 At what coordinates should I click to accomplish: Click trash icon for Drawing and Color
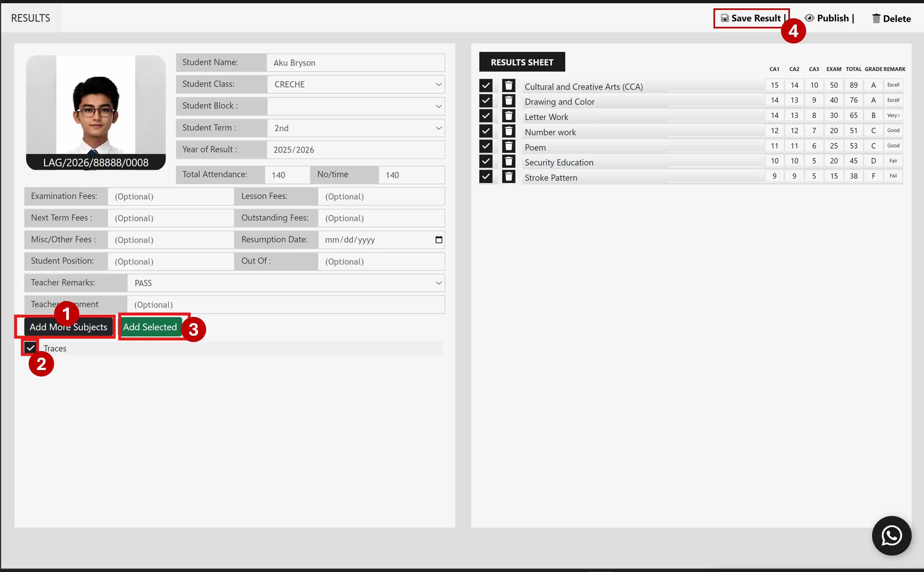[x=509, y=101]
